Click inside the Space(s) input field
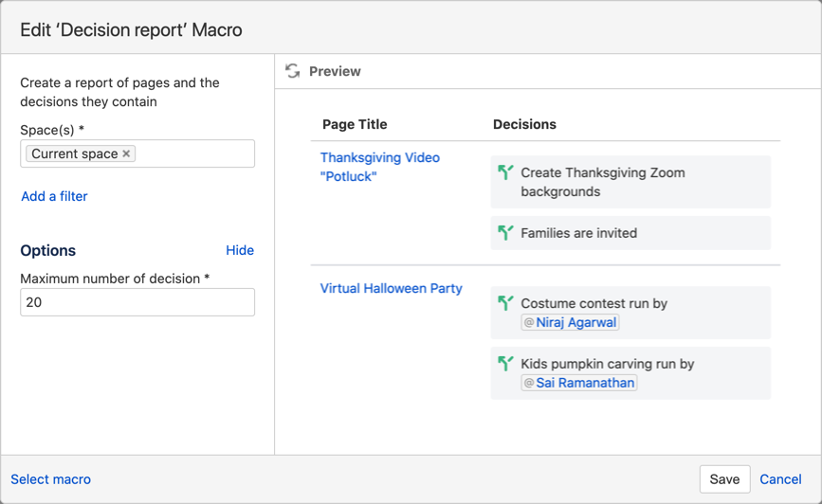822x504 pixels. 194,153
